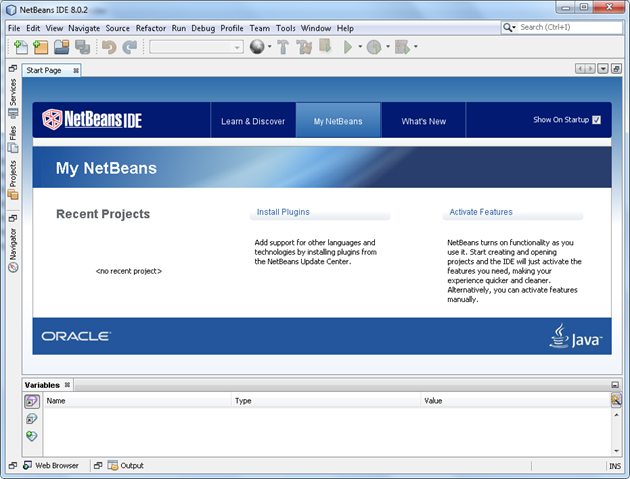Image resolution: width=630 pixels, height=479 pixels.
Task: Open the Output bottom panel
Action: pos(125,465)
